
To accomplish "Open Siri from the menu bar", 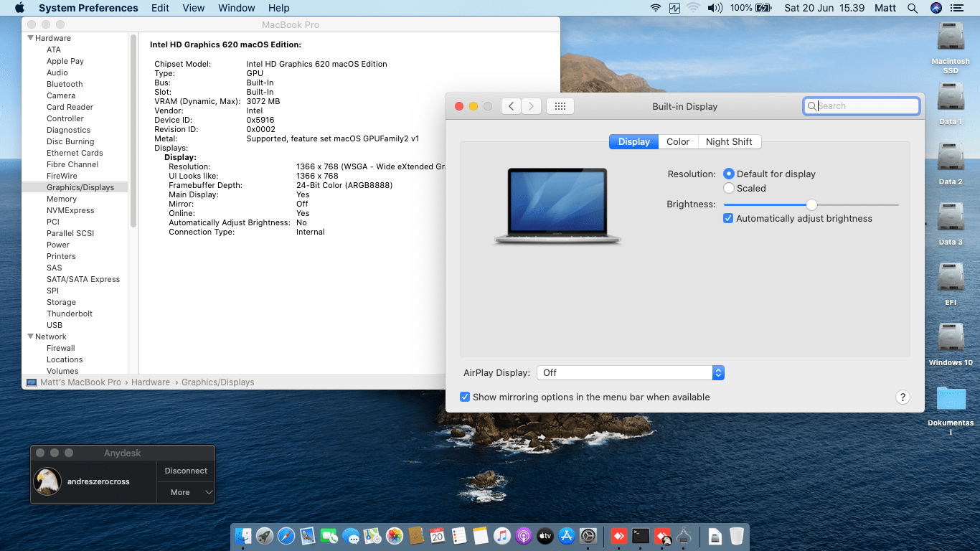I will 936,8.
